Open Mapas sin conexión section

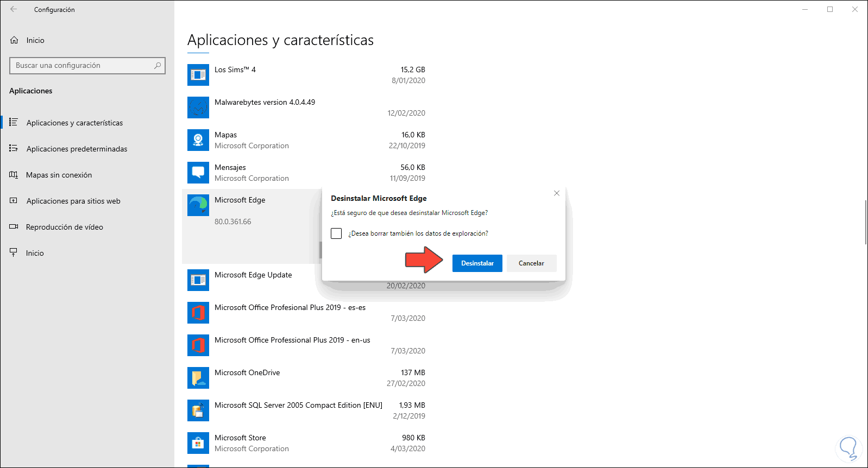pyautogui.click(x=59, y=175)
